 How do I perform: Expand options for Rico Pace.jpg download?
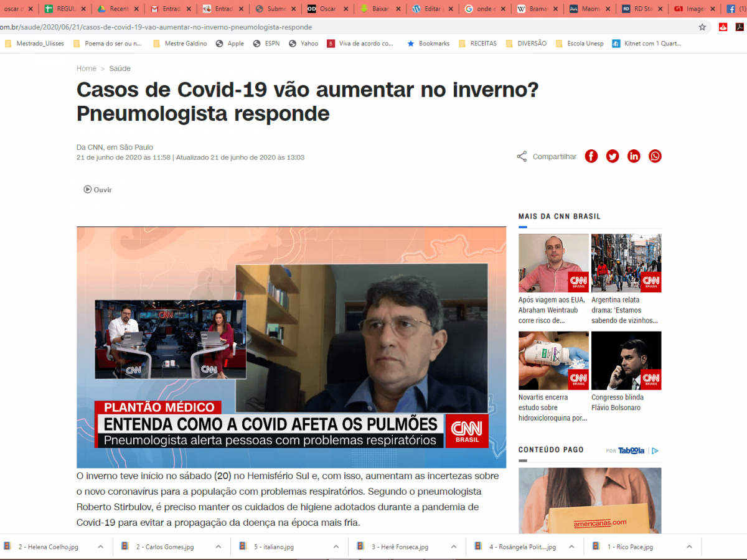click(689, 546)
